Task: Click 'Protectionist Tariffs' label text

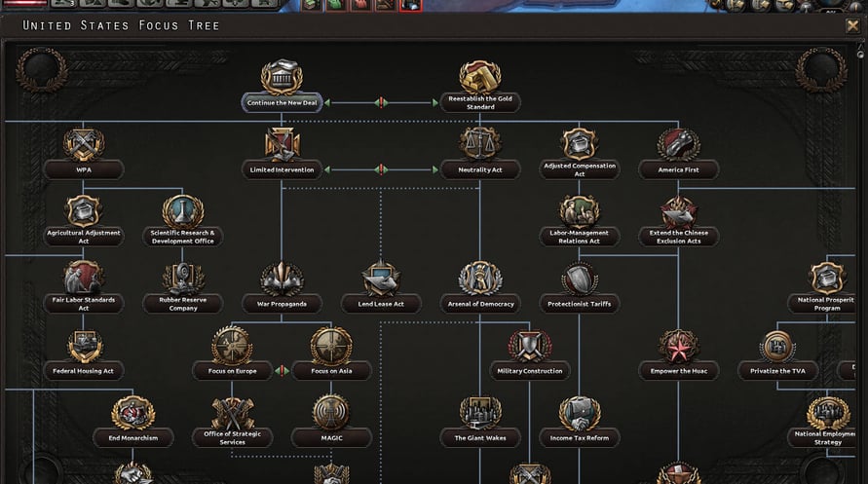Action: click(579, 304)
